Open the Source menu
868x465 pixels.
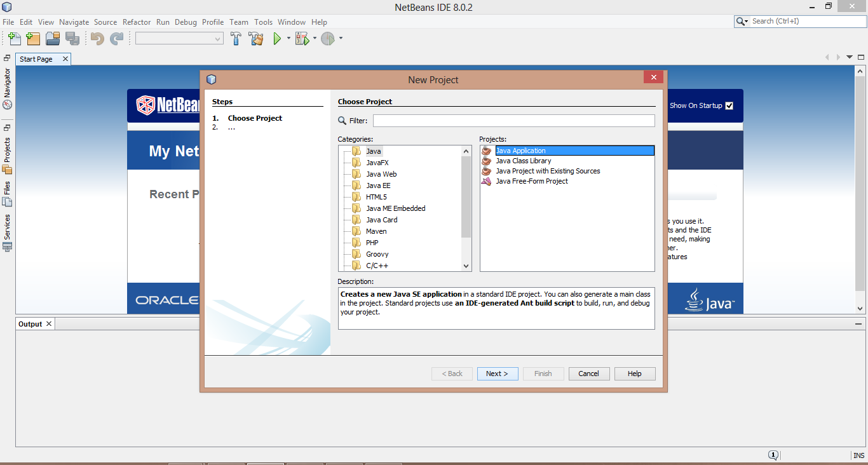105,22
